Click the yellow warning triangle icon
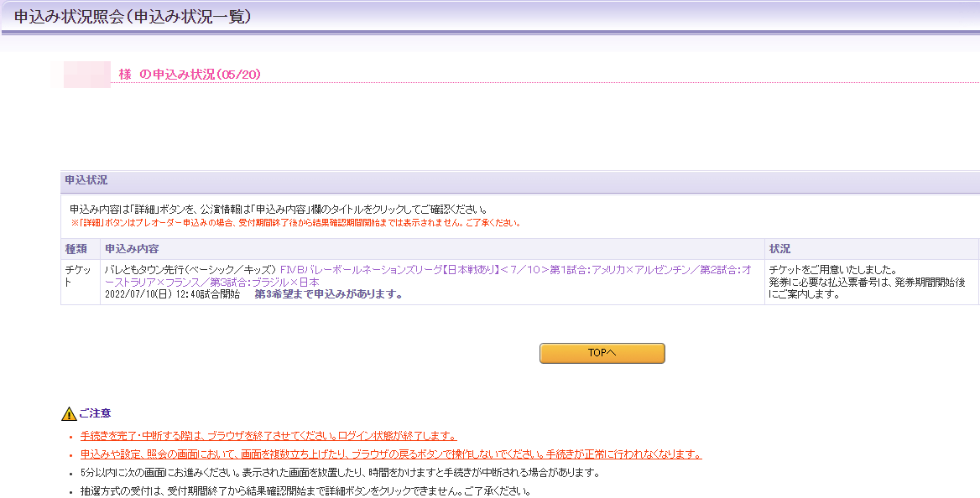Image resolution: width=980 pixels, height=498 pixels. click(69, 413)
